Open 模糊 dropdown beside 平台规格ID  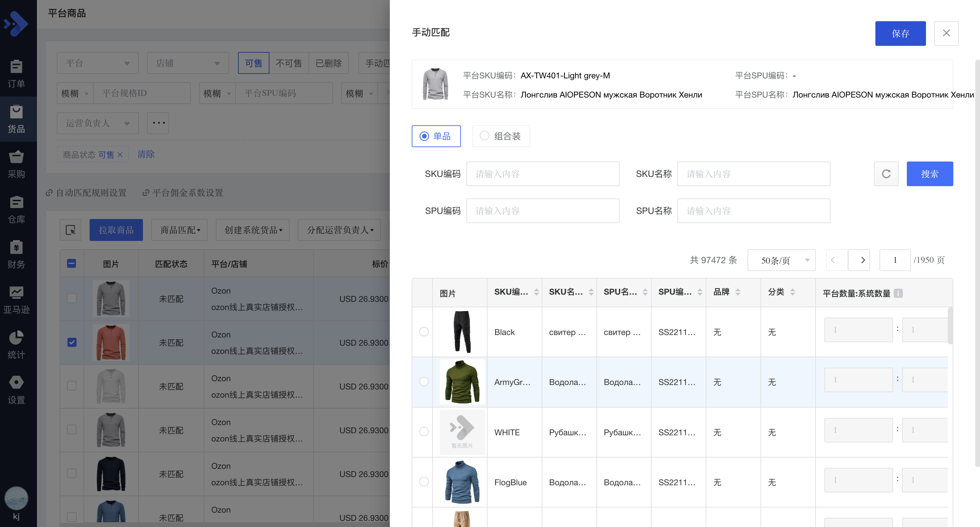pos(75,93)
